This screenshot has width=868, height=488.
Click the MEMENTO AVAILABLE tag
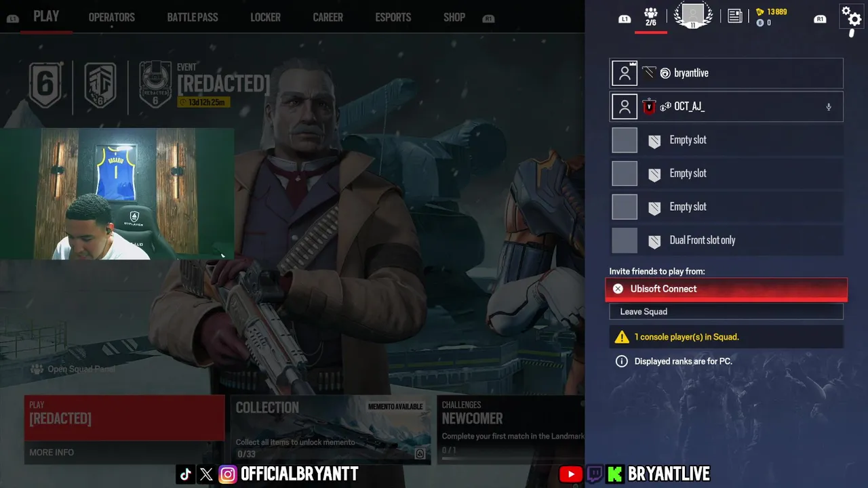395,407
